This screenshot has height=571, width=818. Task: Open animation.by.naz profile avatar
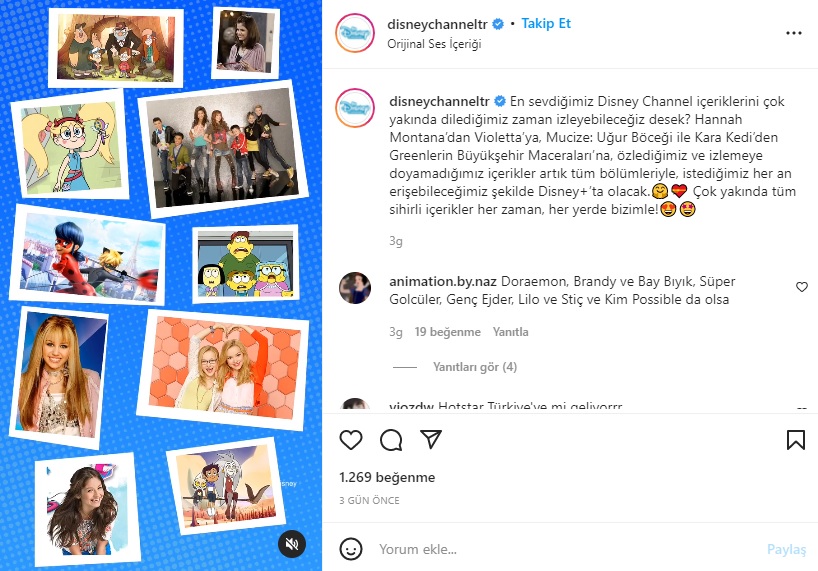coord(355,288)
